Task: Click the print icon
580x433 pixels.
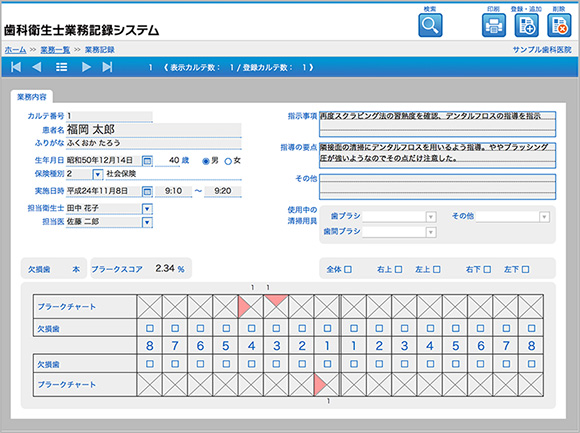Action: [x=494, y=25]
